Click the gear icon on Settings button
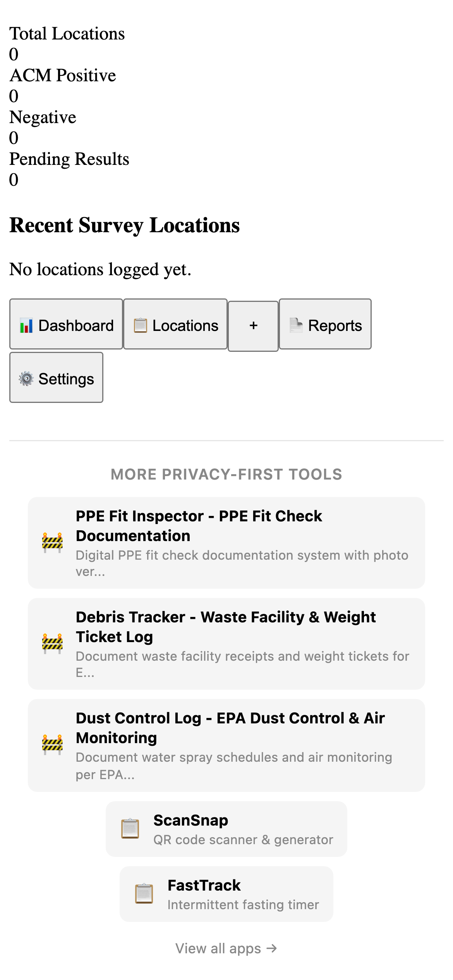The width and height of the screenshot is (453, 980). click(26, 379)
